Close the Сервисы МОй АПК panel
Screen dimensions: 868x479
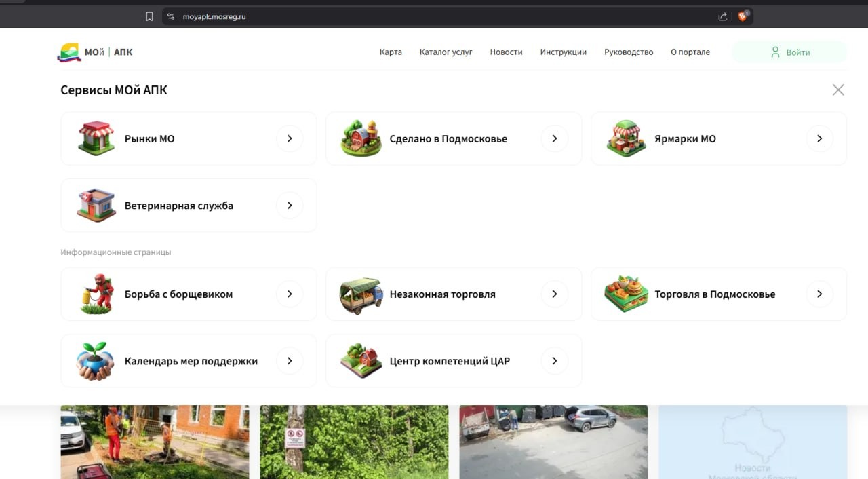[838, 90]
